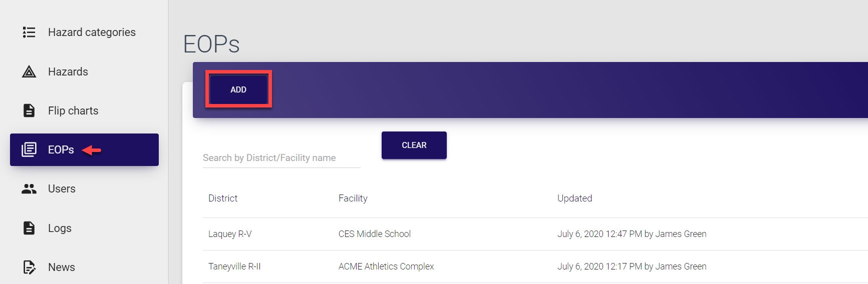Click the EOPs library icon
Viewport: 868px width, 284px height.
pyautogui.click(x=29, y=149)
